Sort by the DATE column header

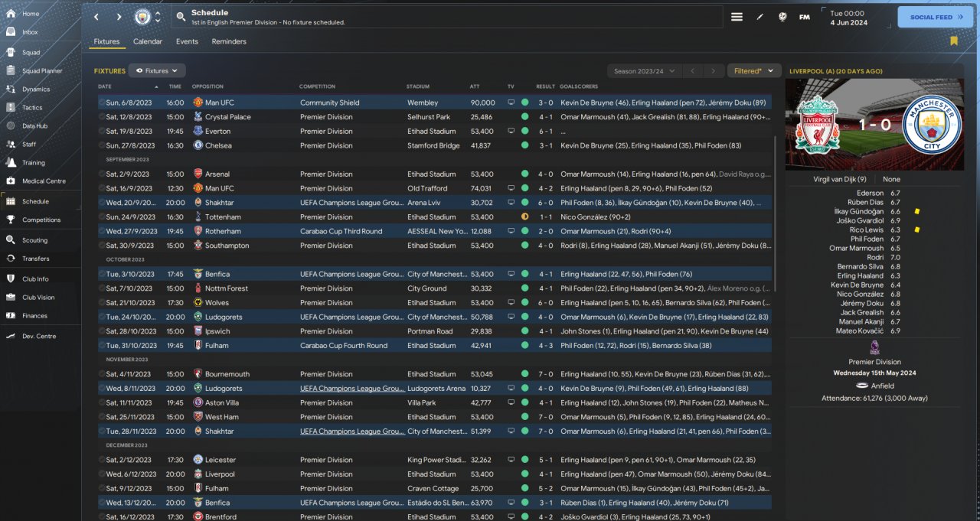point(105,86)
